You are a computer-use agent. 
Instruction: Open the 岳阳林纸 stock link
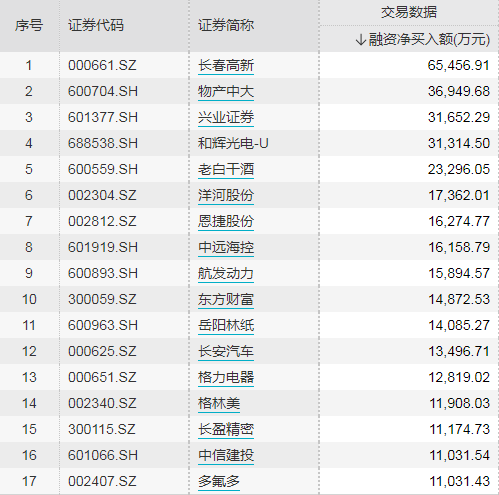226,325
